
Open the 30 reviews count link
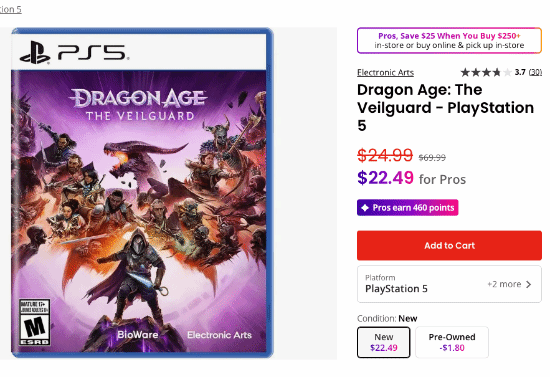(x=535, y=72)
